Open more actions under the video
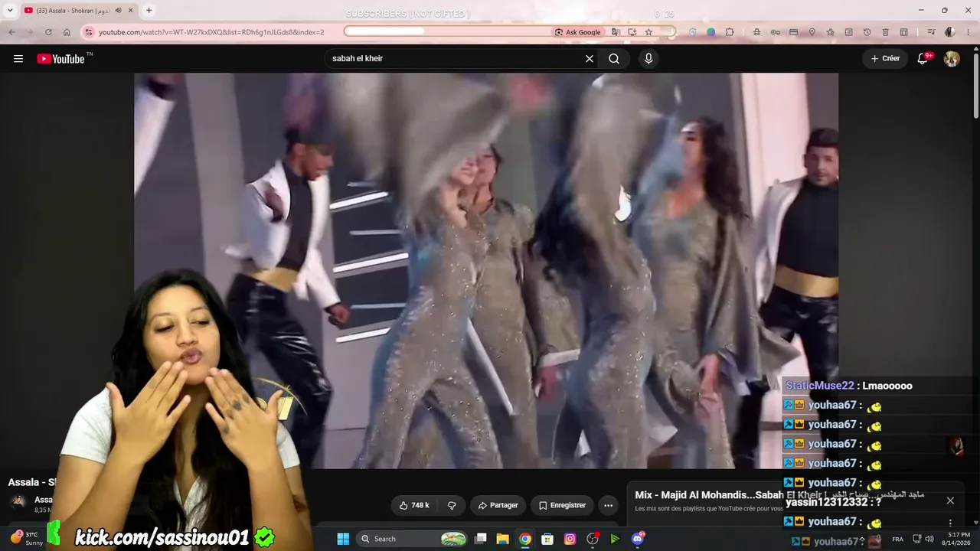Screen dimensions: 980x551 (608, 505)
